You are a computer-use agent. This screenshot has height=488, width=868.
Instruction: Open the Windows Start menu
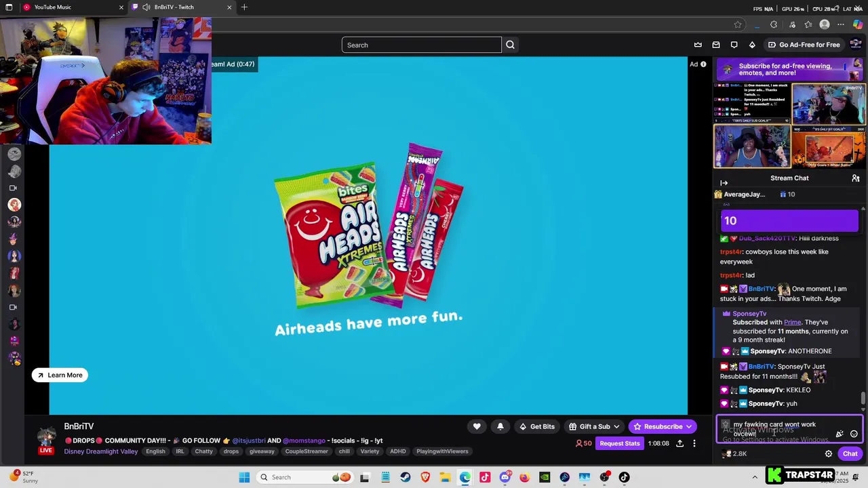coord(244,477)
